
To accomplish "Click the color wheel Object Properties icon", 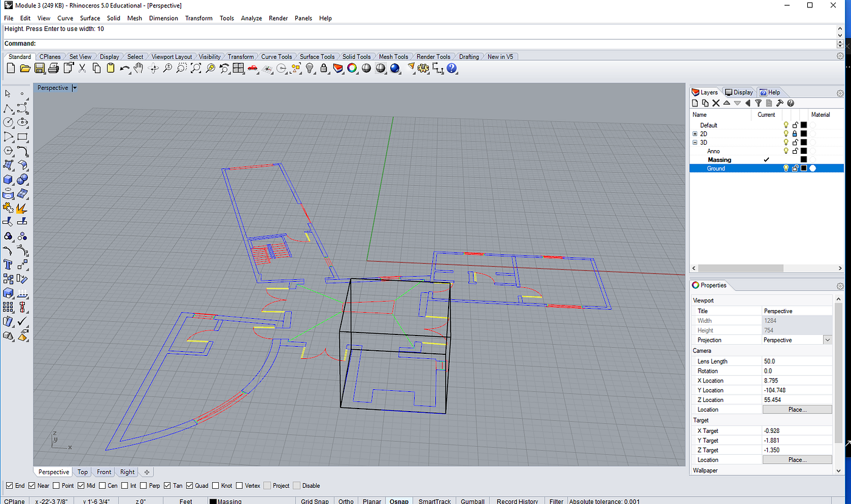I will 352,69.
